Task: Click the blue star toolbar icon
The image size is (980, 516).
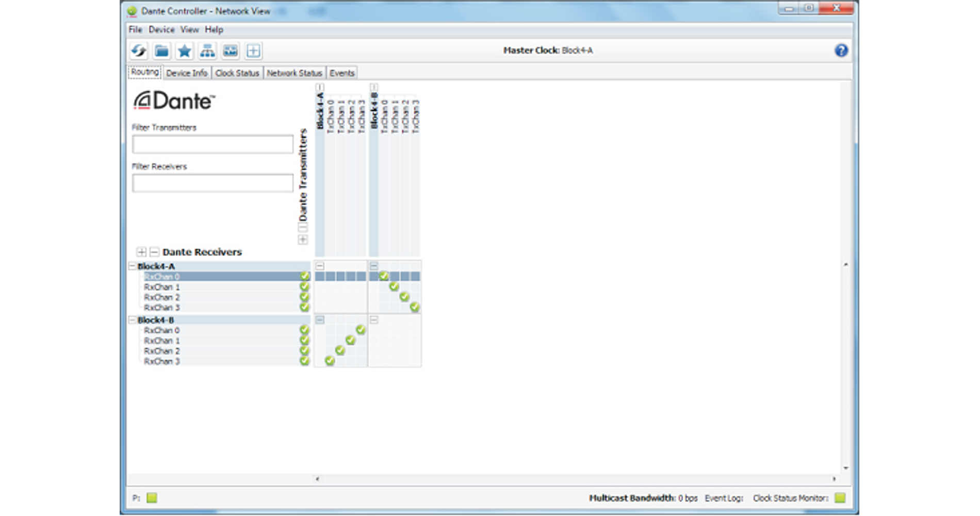Action: (184, 51)
